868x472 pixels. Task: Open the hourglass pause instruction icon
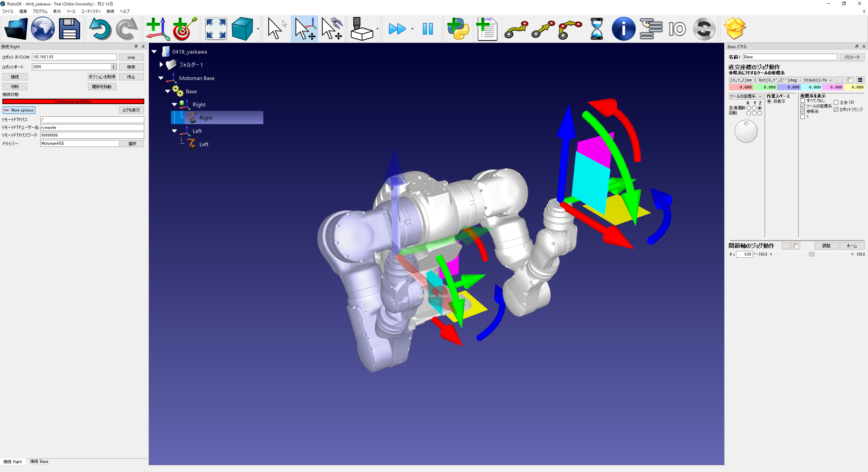[597, 29]
